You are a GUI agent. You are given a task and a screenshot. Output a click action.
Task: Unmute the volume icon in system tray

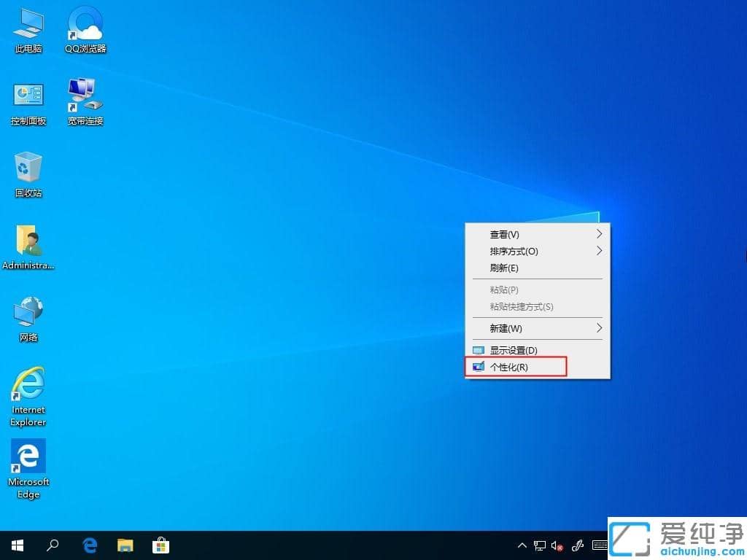557,545
